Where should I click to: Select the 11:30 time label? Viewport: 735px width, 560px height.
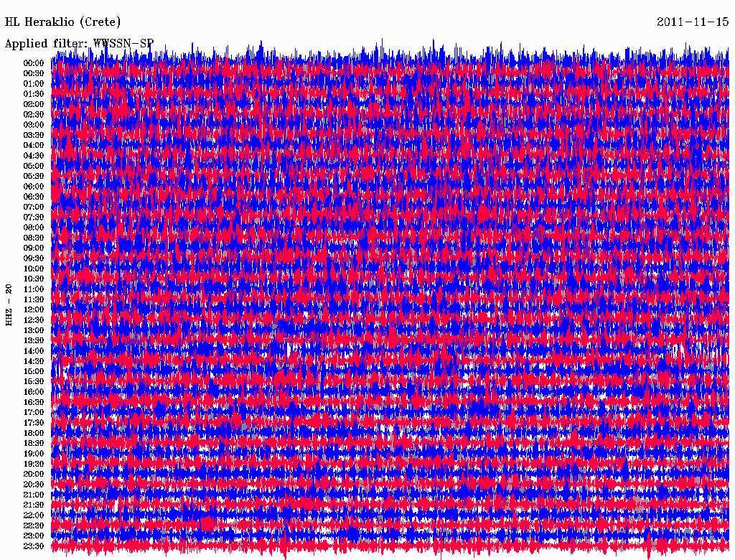point(34,299)
